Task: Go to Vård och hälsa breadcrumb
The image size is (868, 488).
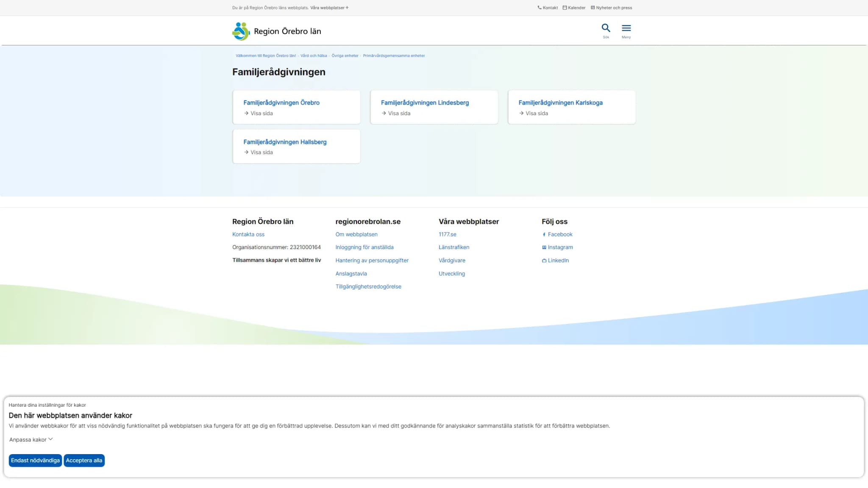Action: [314, 55]
